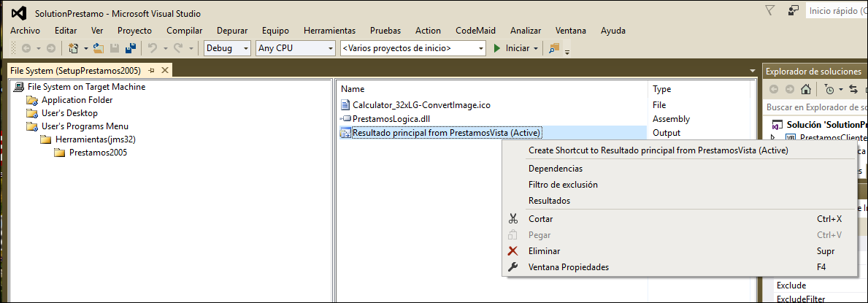
Task: Select File System on Target Machine node
Action: click(x=86, y=87)
